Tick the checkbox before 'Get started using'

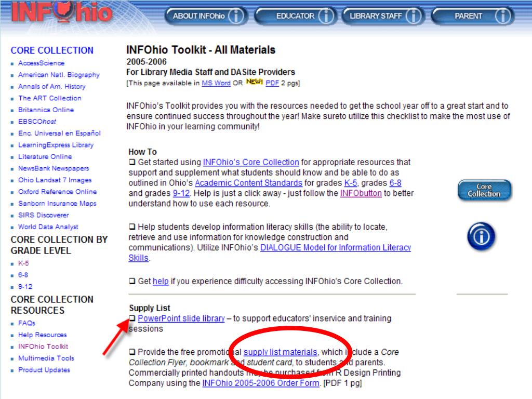click(132, 162)
